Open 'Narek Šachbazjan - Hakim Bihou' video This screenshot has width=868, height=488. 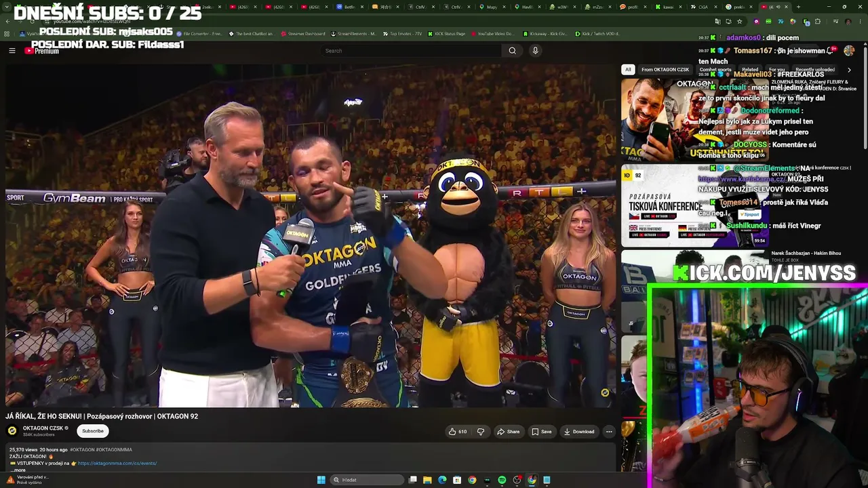point(806,253)
